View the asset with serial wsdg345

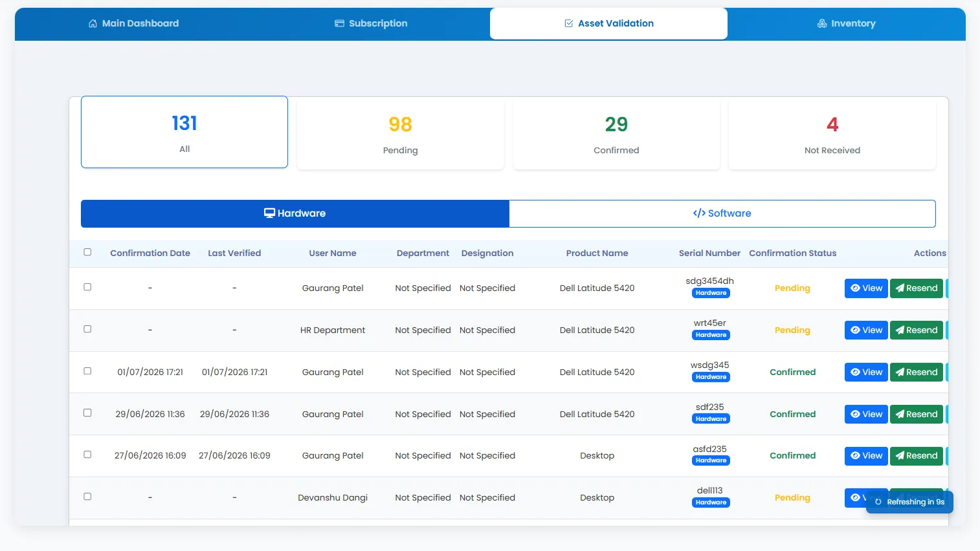pos(866,373)
